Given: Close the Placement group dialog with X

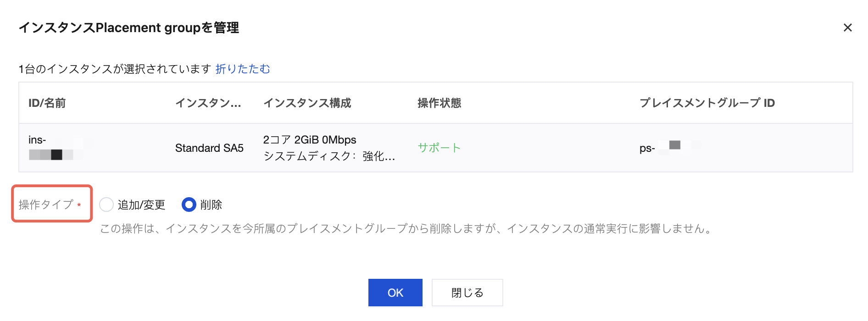Looking at the screenshot, I should pyautogui.click(x=847, y=28).
